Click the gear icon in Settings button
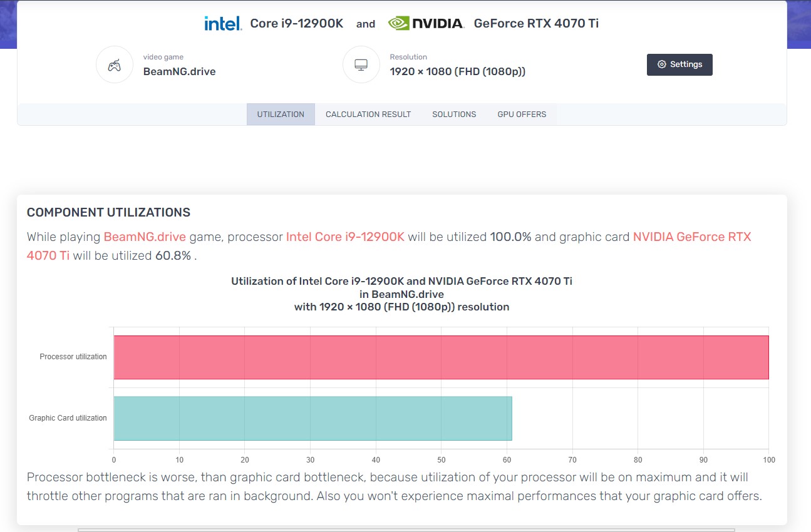The height and width of the screenshot is (532, 811). [662, 64]
